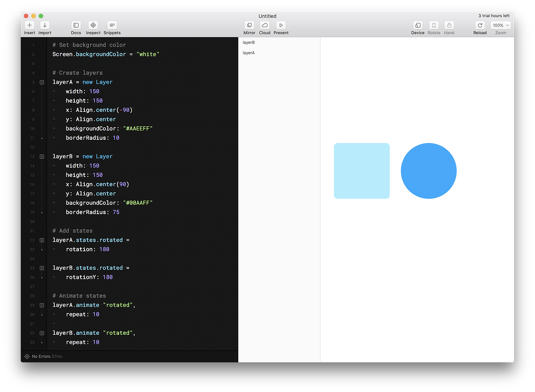Click "repeat: 10" on line 30
This screenshot has width=535, height=392.
[82, 314]
